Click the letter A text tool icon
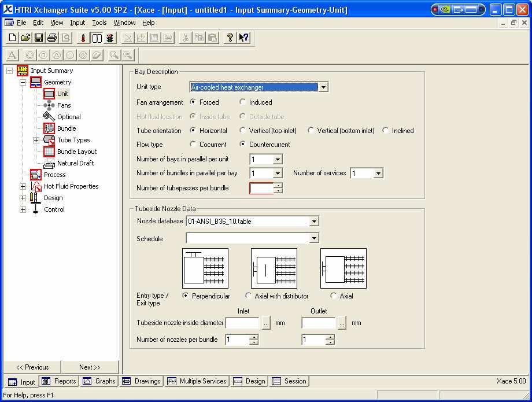Viewport: 532px width, 402px height. tap(12, 55)
